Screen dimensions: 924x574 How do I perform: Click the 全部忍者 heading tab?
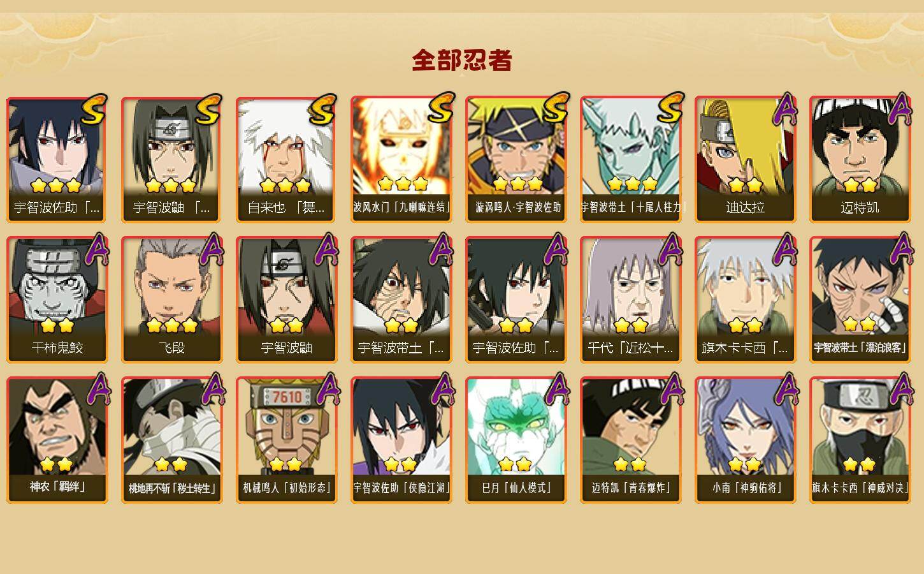[462, 61]
